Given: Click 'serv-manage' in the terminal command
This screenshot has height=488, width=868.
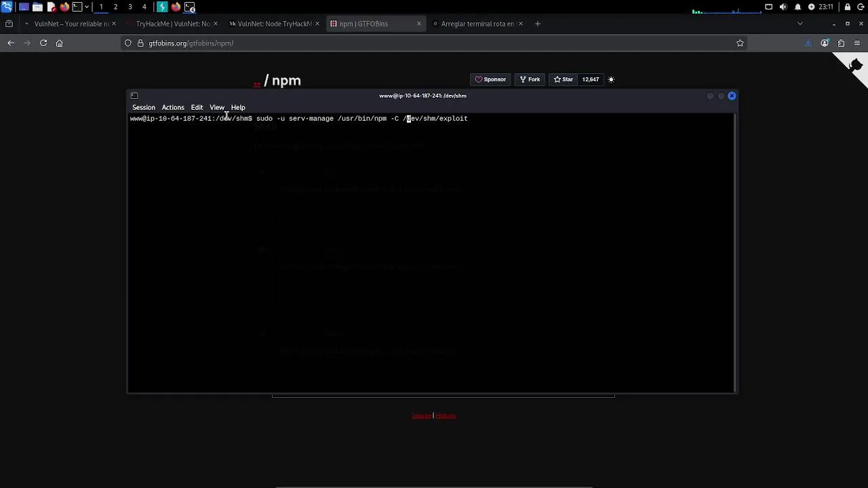Looking at the screenshot, I should [311, 119].
